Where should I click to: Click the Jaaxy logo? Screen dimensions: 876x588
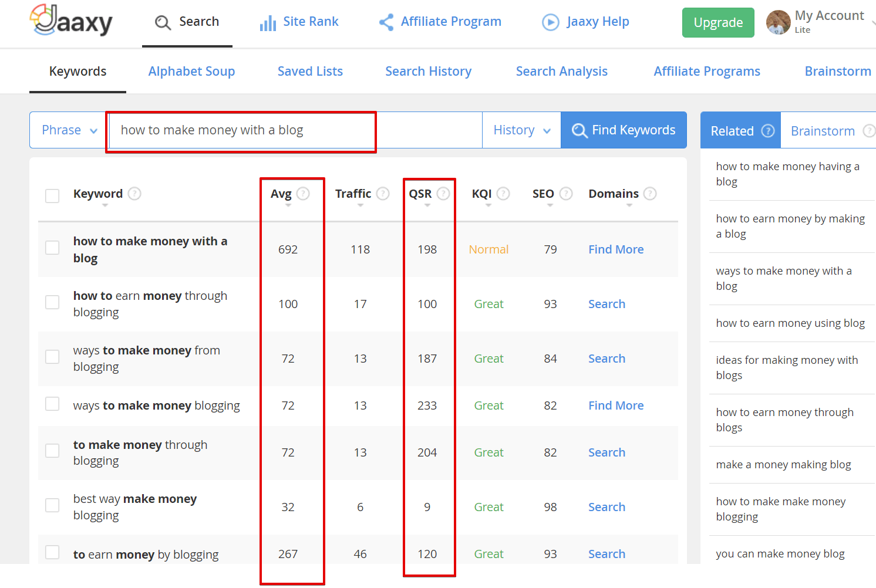(x=71, y=21)
